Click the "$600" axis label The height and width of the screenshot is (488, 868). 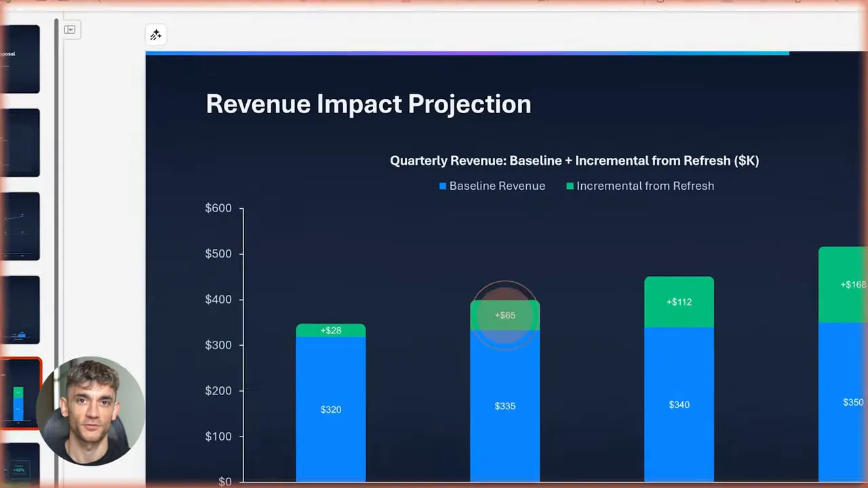tap(218, 208)
